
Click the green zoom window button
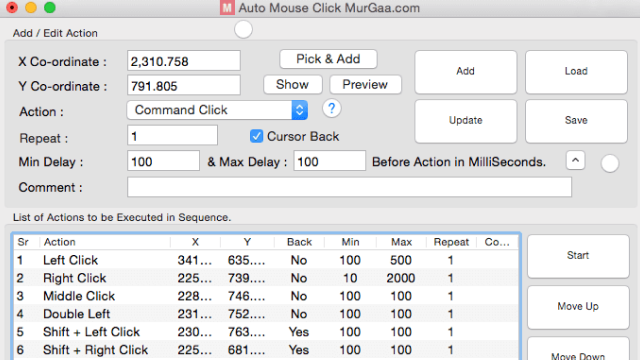50,7
